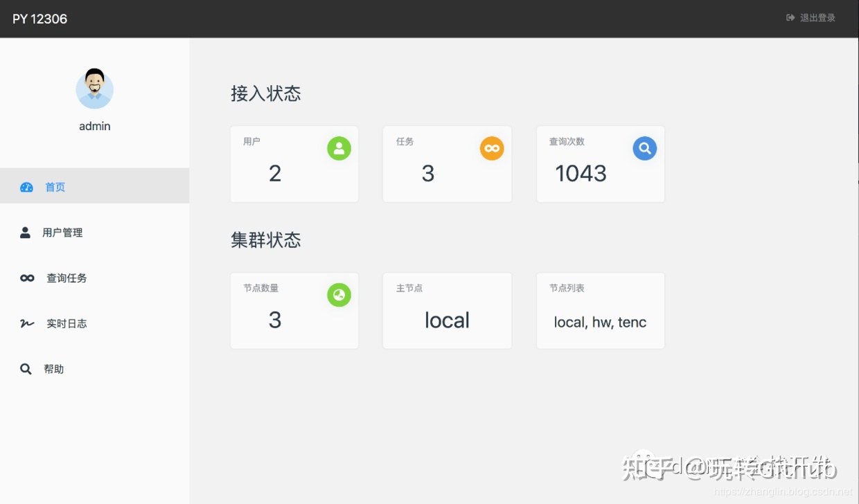The height and width of the screenshot is (504, 859).
Task: Click the 集群状态 section heading
Action: [x=266, y=240]
